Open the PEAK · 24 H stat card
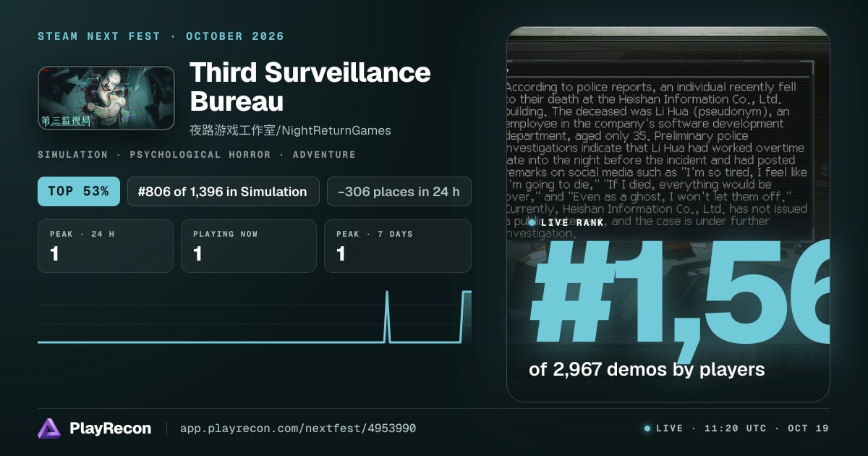 [x=106, y=246]
